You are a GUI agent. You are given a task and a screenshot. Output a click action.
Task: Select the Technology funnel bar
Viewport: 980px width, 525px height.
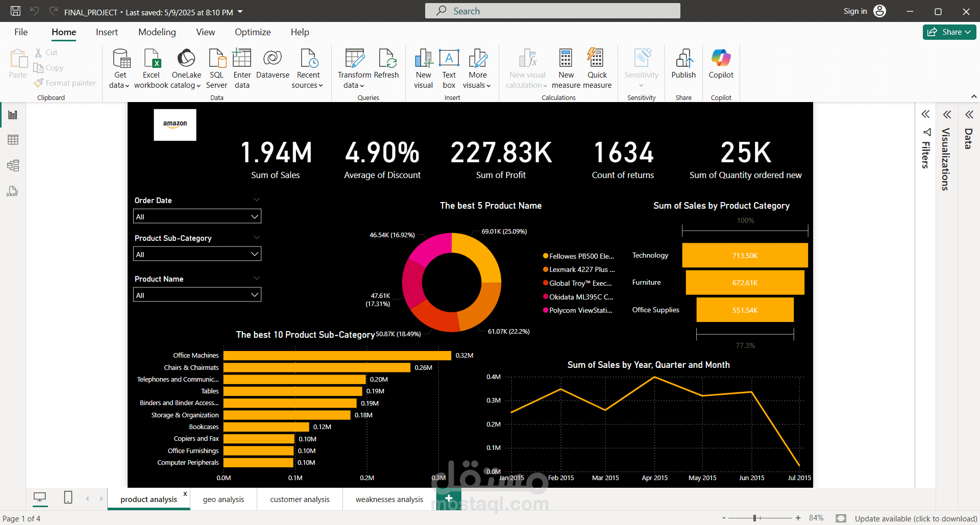pos(745,255)
